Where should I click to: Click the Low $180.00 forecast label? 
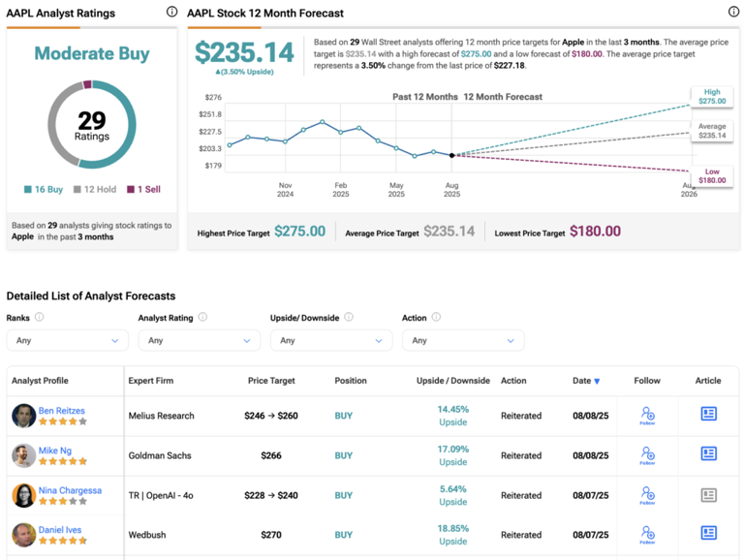712,176
